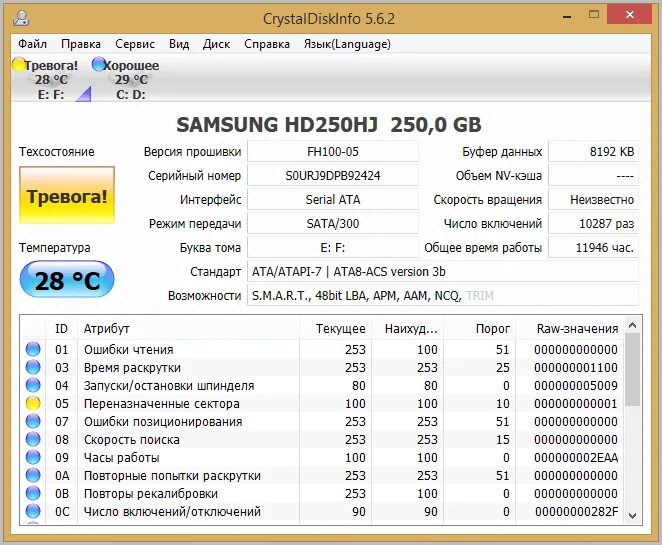Click the Наихуд... column header
This screenshot has height=545, width=662.
[407, 328]
